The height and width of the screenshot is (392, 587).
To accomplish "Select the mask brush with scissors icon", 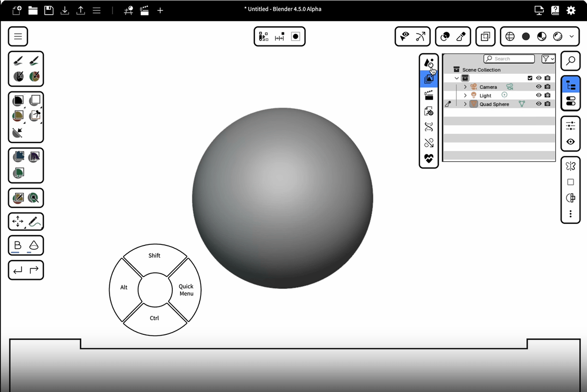I will click(x=35, y=115).
